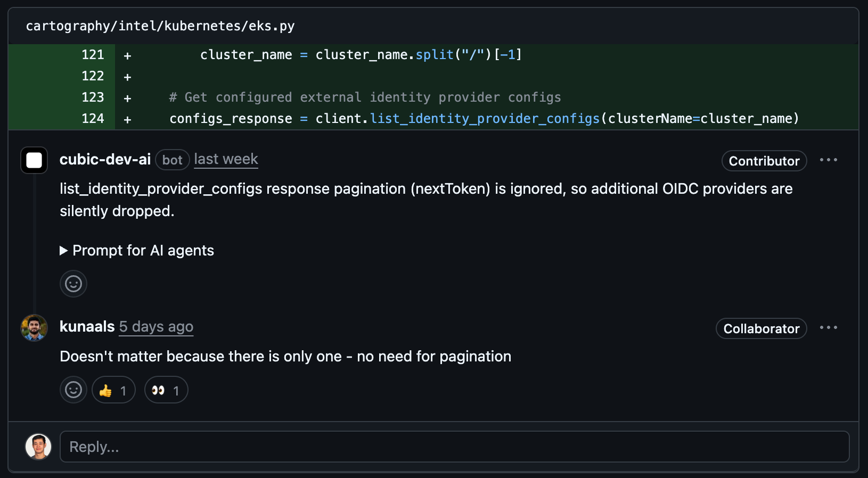Click the 'silently dropped.' comment text
868x478 pixels.
tap(117, 211)
